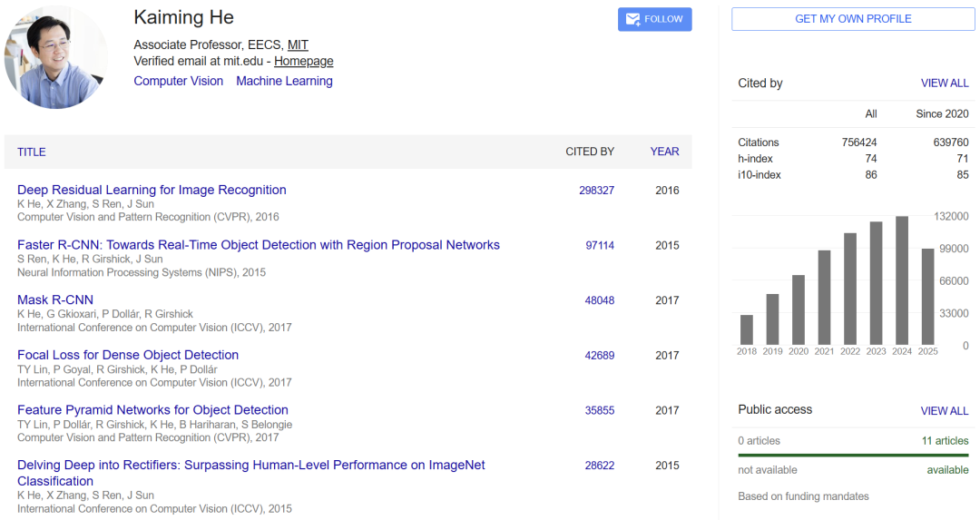
Task: Sort publications by Year column
Action: [664, 152]
